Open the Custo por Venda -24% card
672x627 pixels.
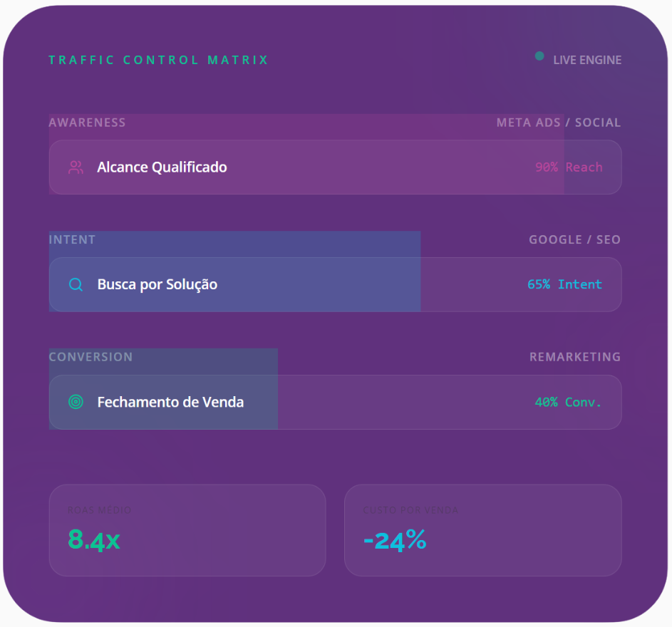482,530
